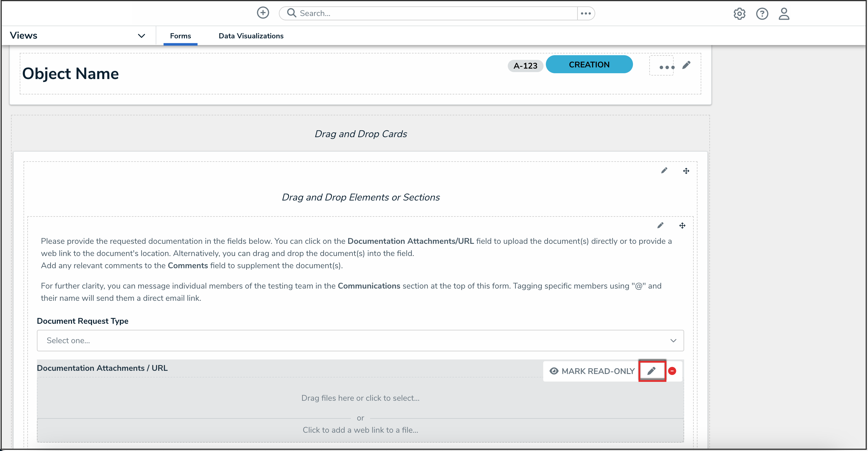
Task: Expand the Views dropdown chevron
Action: pyautogui.click(x=141, y=36)
